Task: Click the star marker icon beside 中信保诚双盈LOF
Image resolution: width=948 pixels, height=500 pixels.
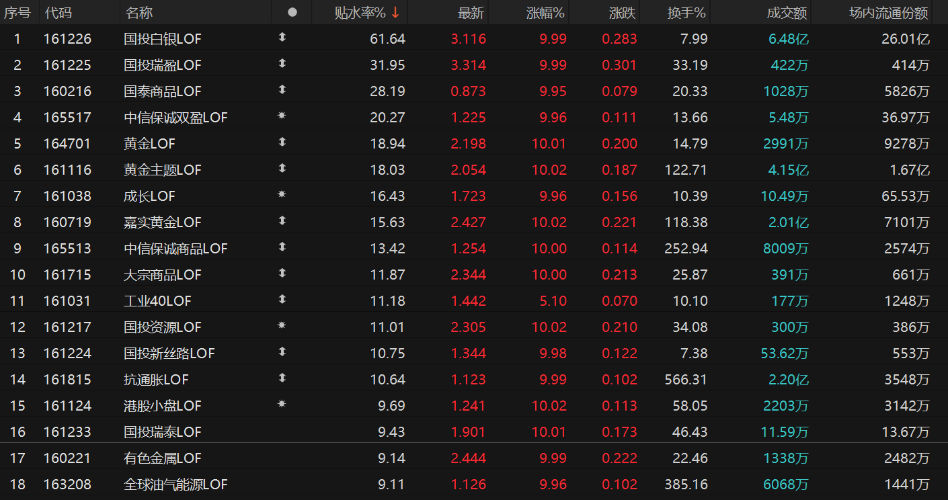Action: point(282,115)
